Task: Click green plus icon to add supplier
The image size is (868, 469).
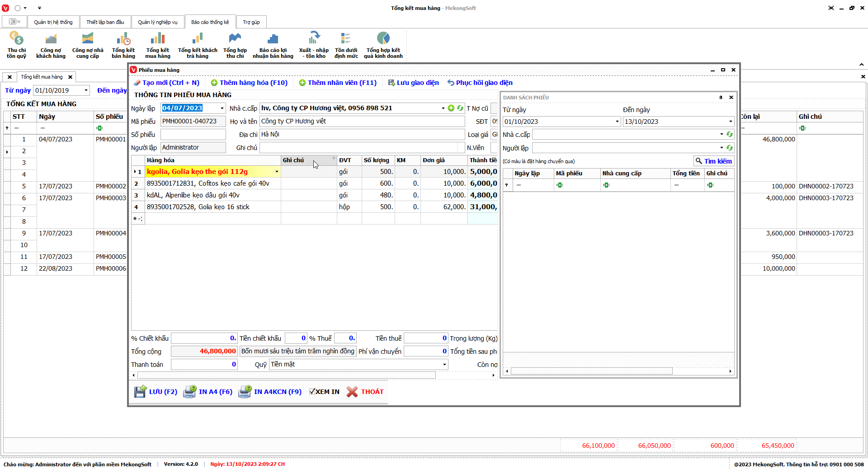Action: [x=451, y=108]
